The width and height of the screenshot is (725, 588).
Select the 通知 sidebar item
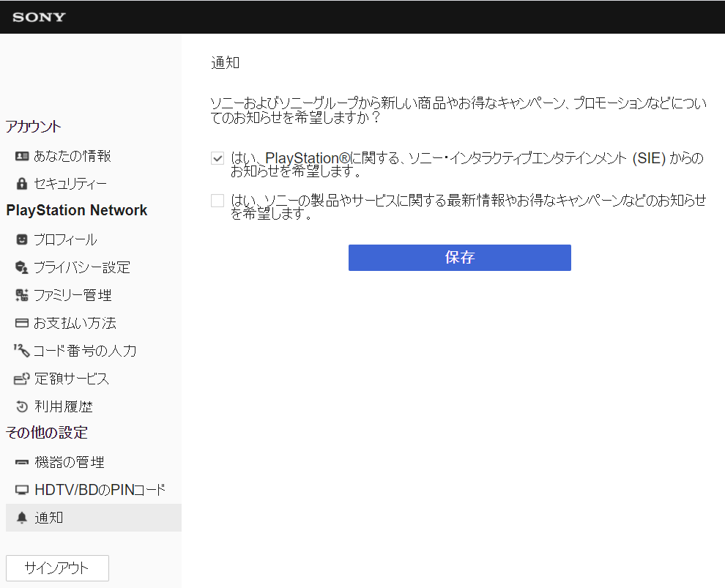tap(94, 517)
